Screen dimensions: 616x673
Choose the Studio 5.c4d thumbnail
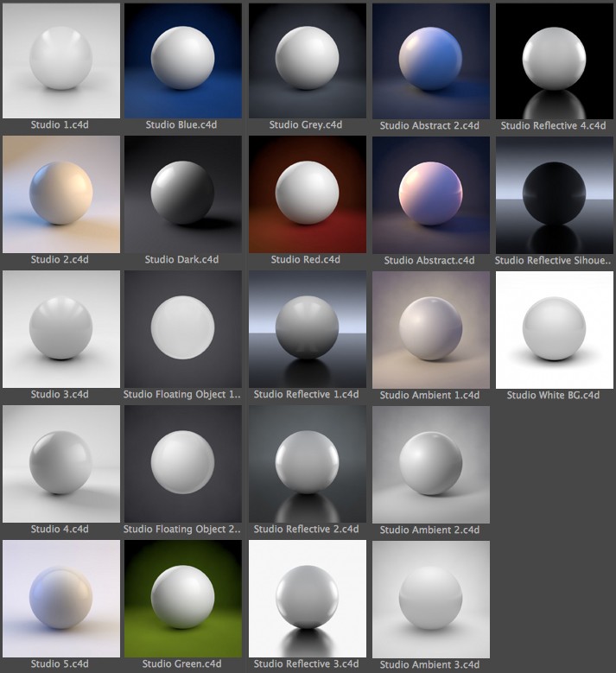61,599
